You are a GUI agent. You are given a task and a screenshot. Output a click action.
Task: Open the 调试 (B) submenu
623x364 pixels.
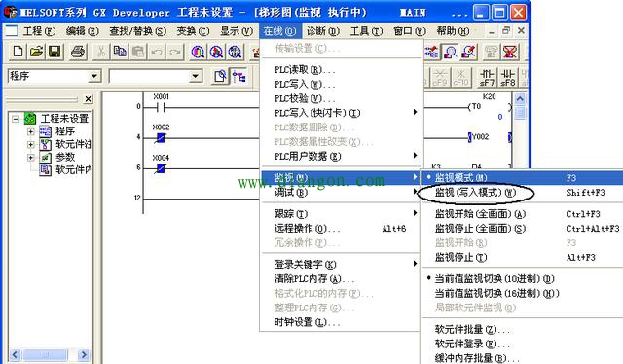[341, 193]
